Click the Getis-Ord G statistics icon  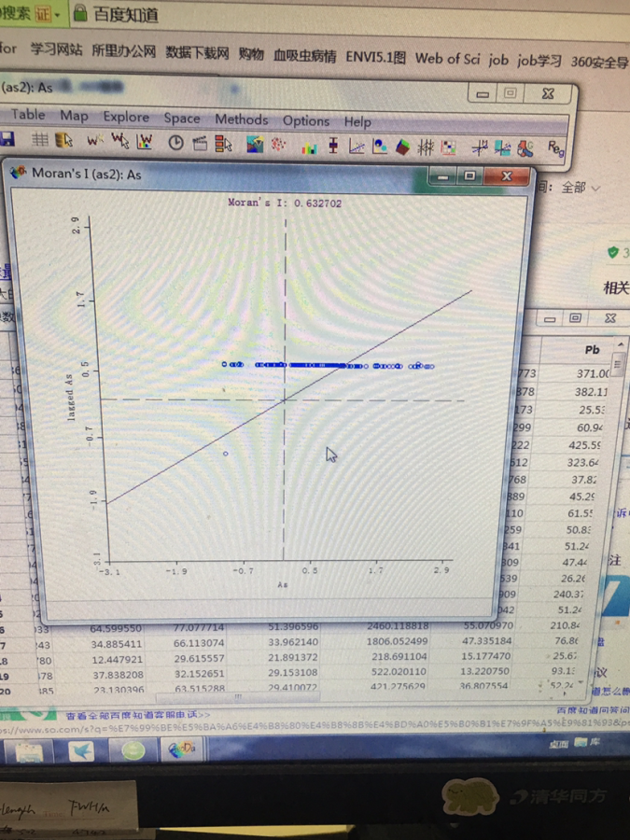(526, 149)
